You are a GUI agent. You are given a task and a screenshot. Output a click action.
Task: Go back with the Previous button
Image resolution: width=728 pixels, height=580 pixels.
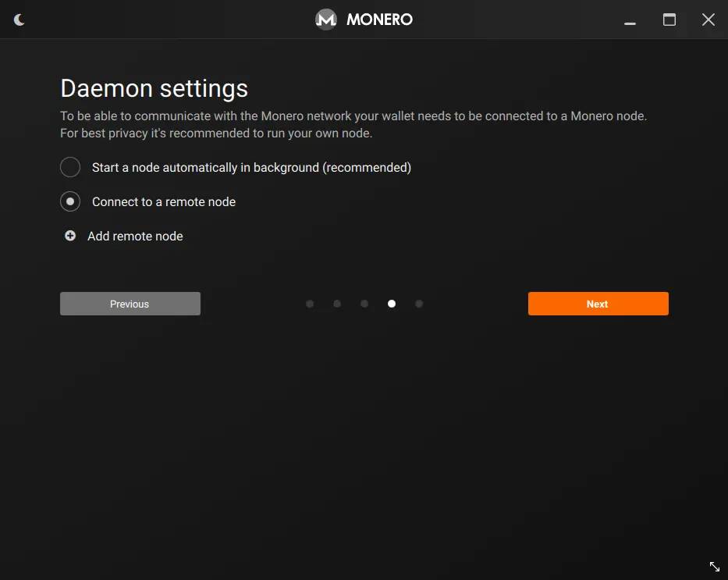[x=130, y=304]
